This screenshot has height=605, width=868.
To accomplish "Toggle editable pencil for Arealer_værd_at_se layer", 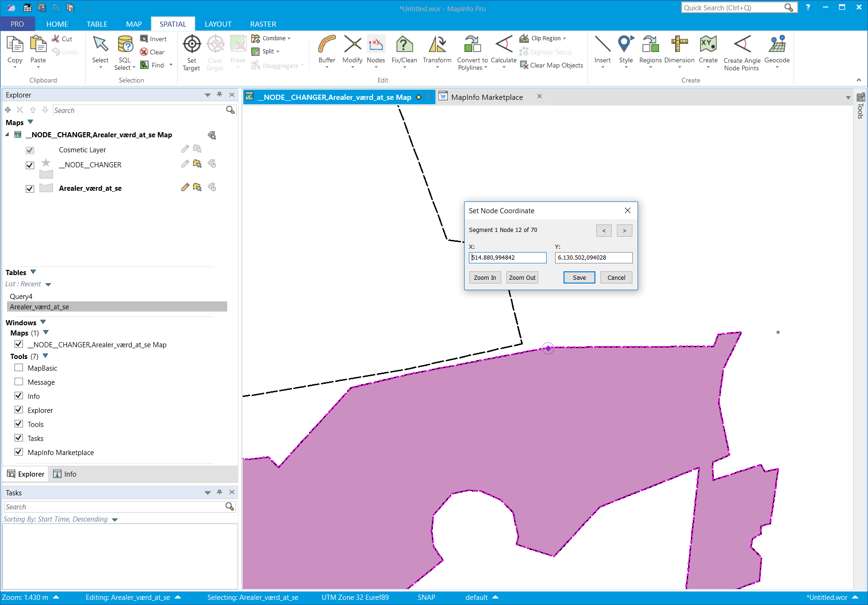I will tap(185, 187).
